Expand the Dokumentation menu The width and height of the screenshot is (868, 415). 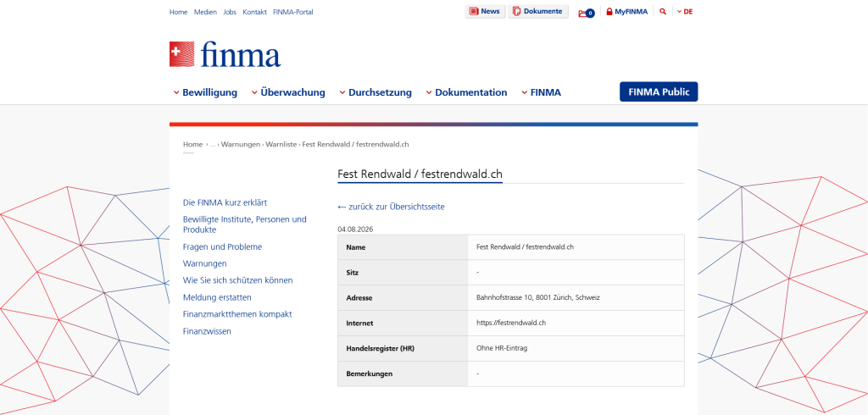pos(467,92)
